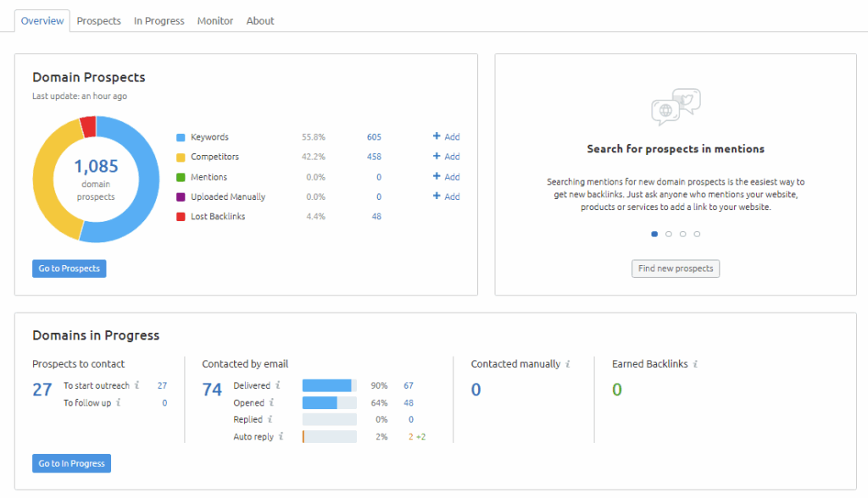Add prospects for the Keywords source
This screenshot has width=868, height=498.
coord(446,137)
